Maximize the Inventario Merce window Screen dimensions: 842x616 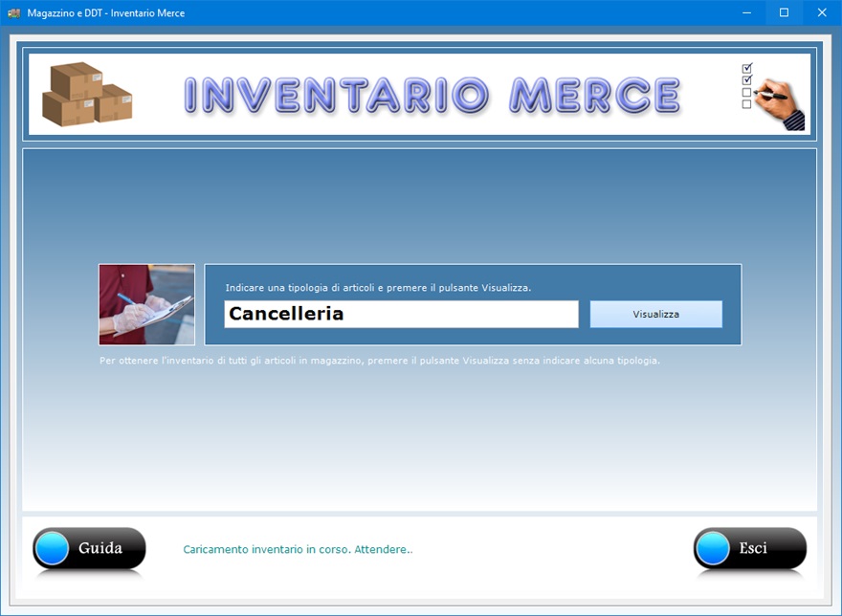784,12
